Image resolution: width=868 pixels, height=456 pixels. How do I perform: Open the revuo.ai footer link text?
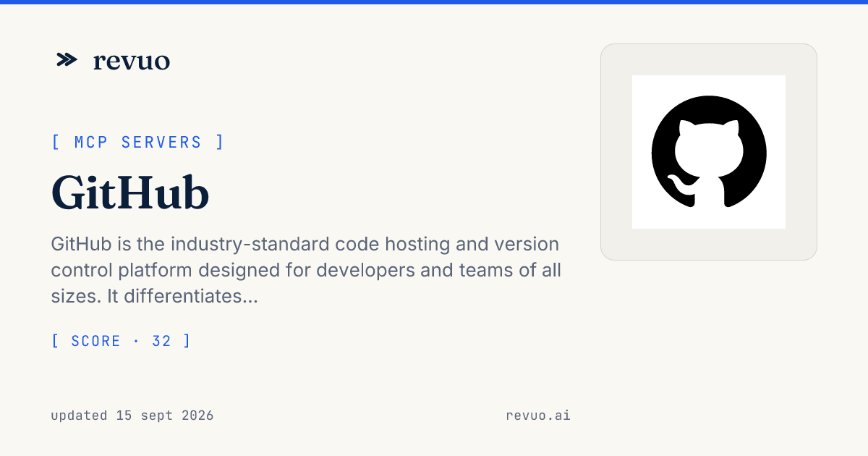point(538,415)
